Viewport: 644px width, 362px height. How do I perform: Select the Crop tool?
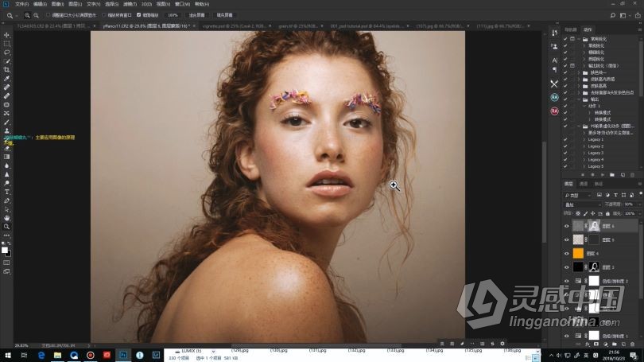7,70
